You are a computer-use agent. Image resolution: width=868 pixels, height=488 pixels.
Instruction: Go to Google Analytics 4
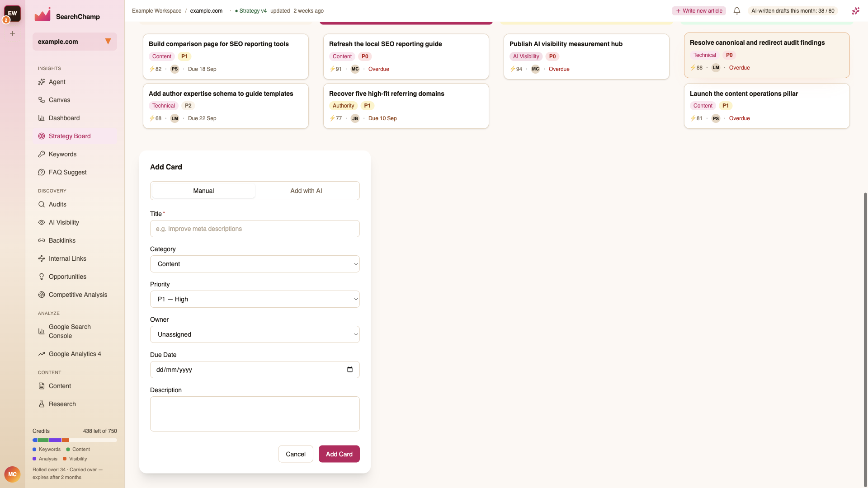pyautogui.click(x=75, y=354)
